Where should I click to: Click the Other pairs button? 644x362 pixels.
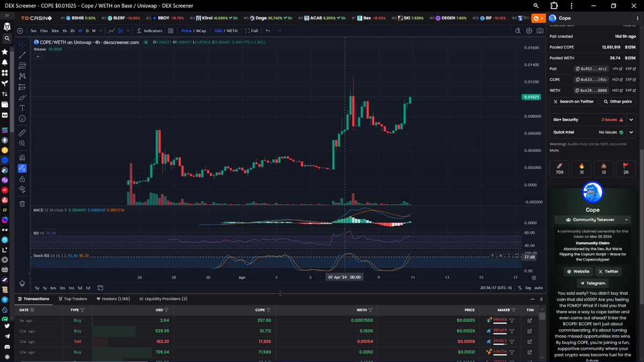coord(617,101)
